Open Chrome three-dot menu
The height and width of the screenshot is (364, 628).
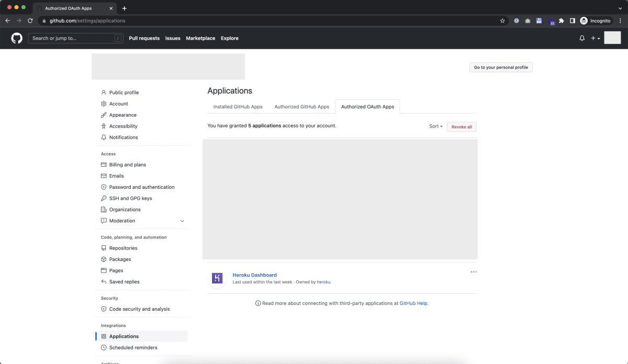(621, 21)
